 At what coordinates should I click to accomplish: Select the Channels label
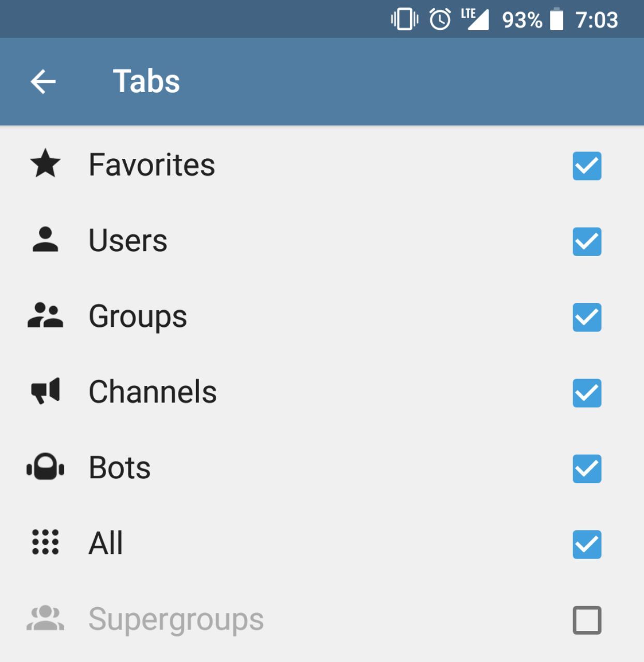coord(153,392)
